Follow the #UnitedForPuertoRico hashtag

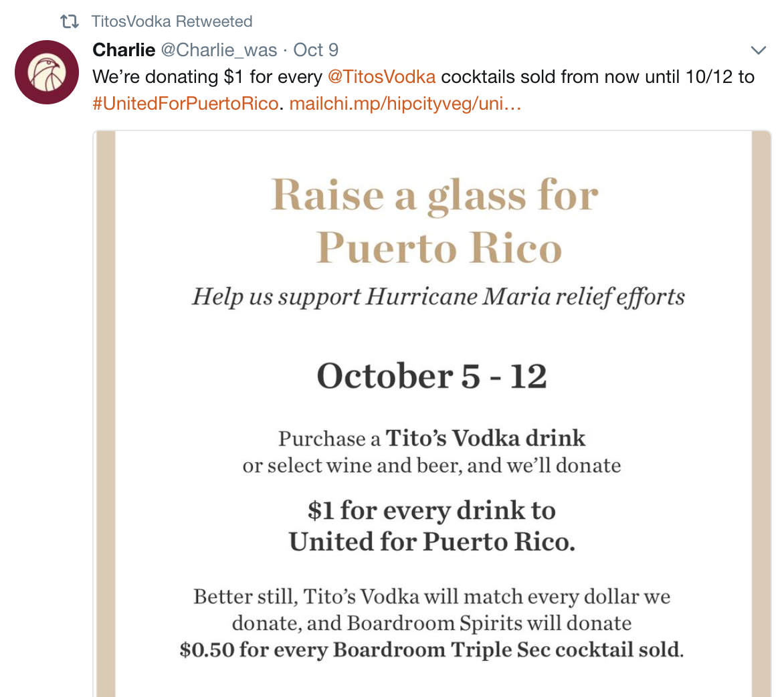tap(185, 104)
